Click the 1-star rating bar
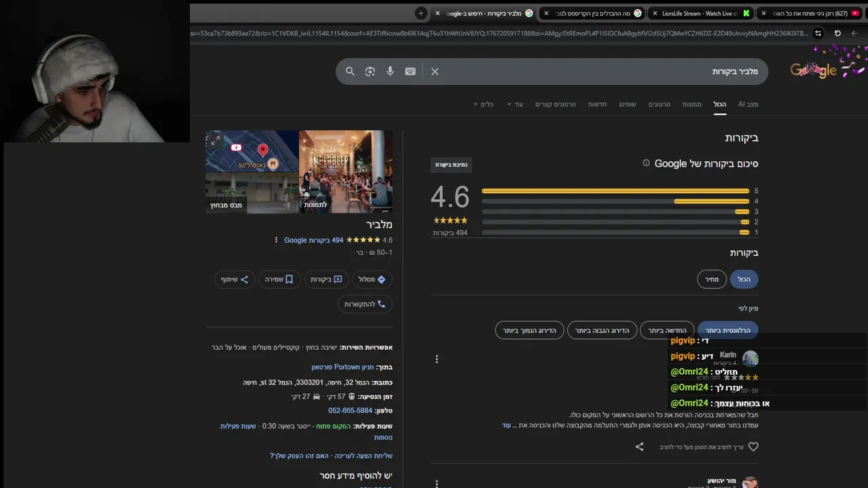The width and height of the screenshot is (868, 488). tap(615, 232)
